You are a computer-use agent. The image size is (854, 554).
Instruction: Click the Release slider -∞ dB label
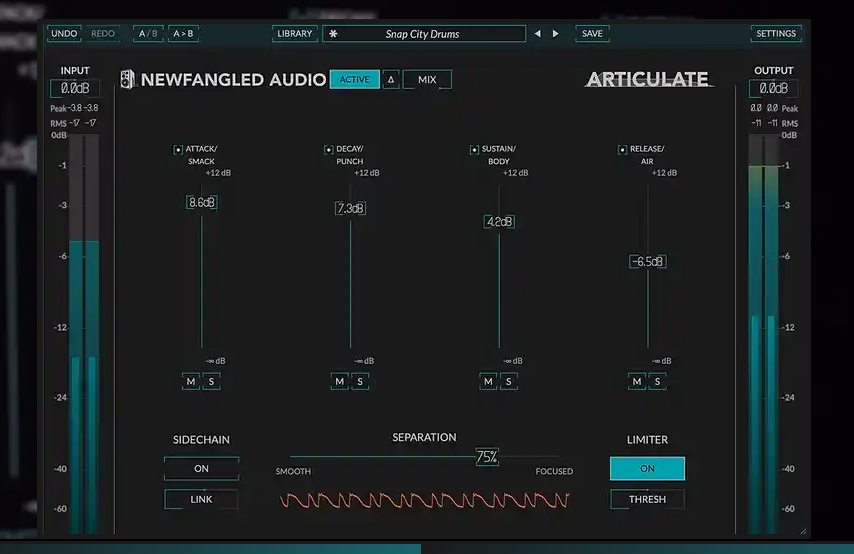pyautogui.click(x=662, y=361)
